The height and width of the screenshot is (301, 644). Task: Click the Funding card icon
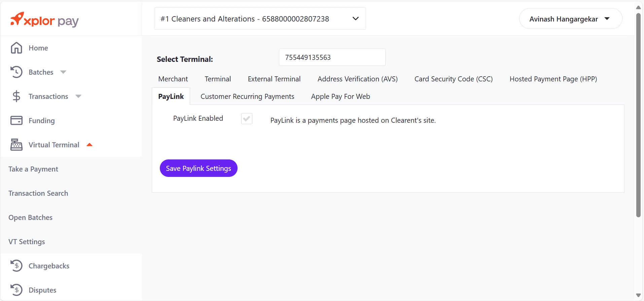(x=16, y=121)
